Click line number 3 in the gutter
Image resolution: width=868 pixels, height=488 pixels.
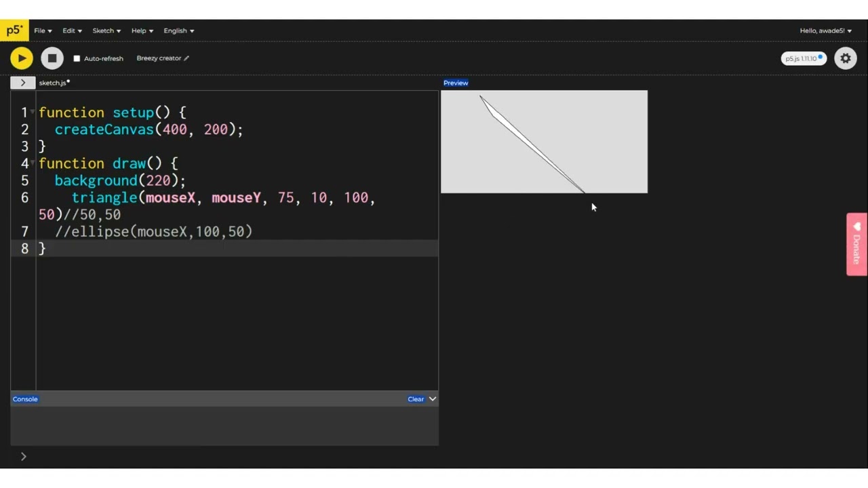pyautogui.click(x=24, y=146)
